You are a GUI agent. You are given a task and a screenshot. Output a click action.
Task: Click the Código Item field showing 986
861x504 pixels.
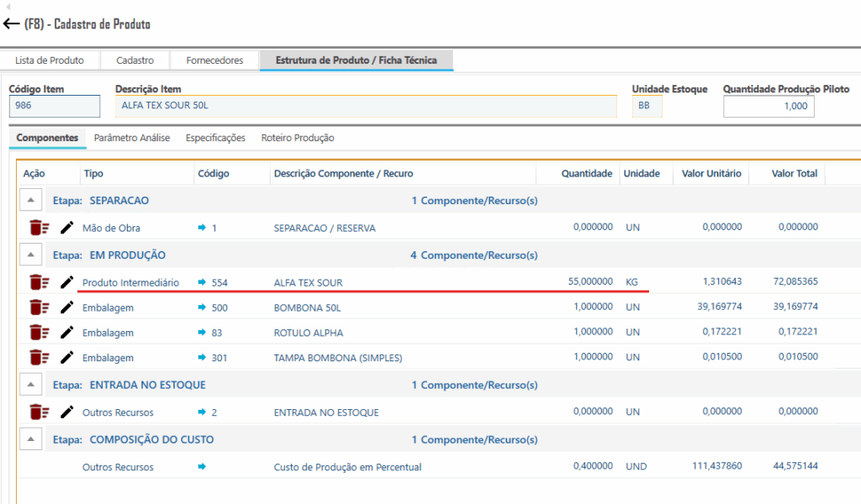54,107
